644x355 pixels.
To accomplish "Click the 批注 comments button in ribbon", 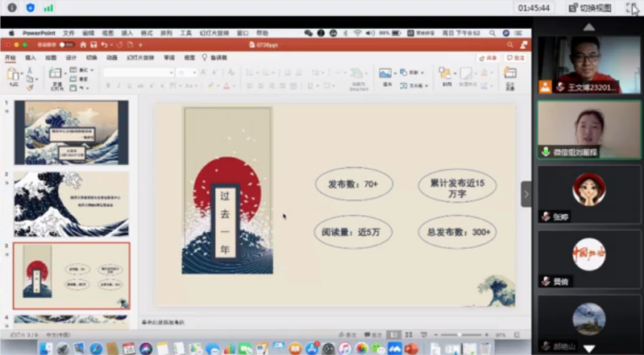I will coord(516,58).
